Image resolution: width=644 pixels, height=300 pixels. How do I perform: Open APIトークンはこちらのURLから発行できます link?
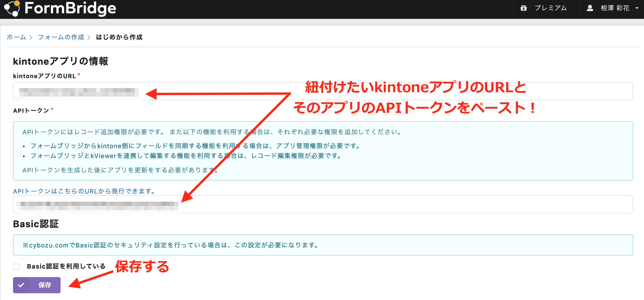[x=84, y=191]
